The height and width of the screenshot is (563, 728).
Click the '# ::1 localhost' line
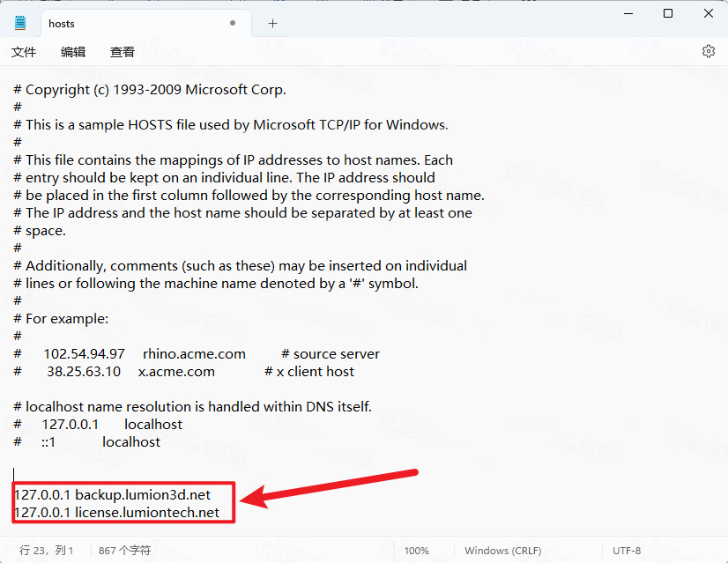click(87, 442)
